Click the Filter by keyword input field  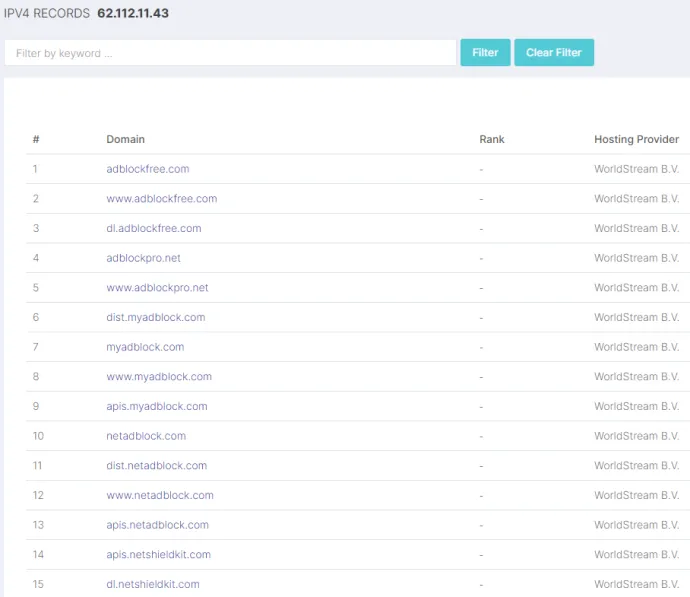pyautogui.click(x=230, y=53)
